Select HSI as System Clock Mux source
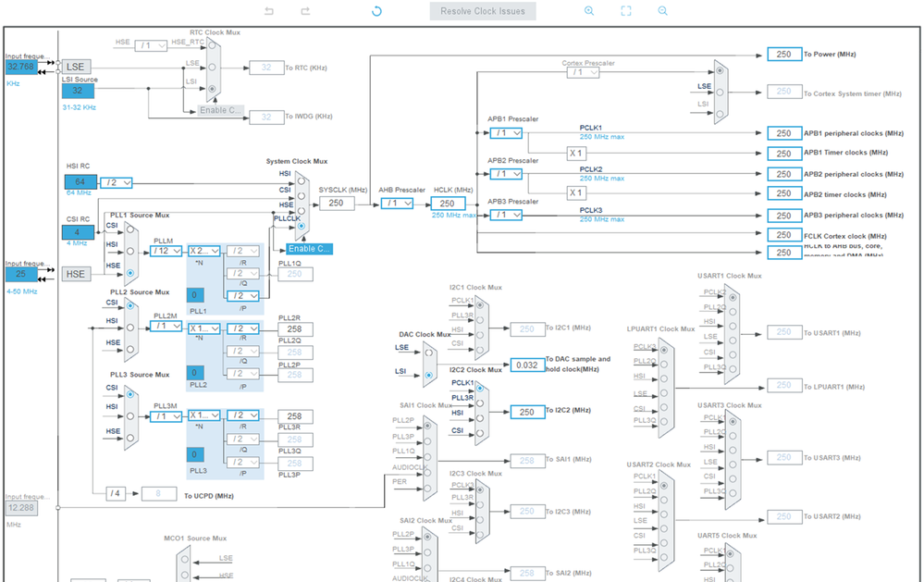The image size is (924, 582). pos(302,181)
